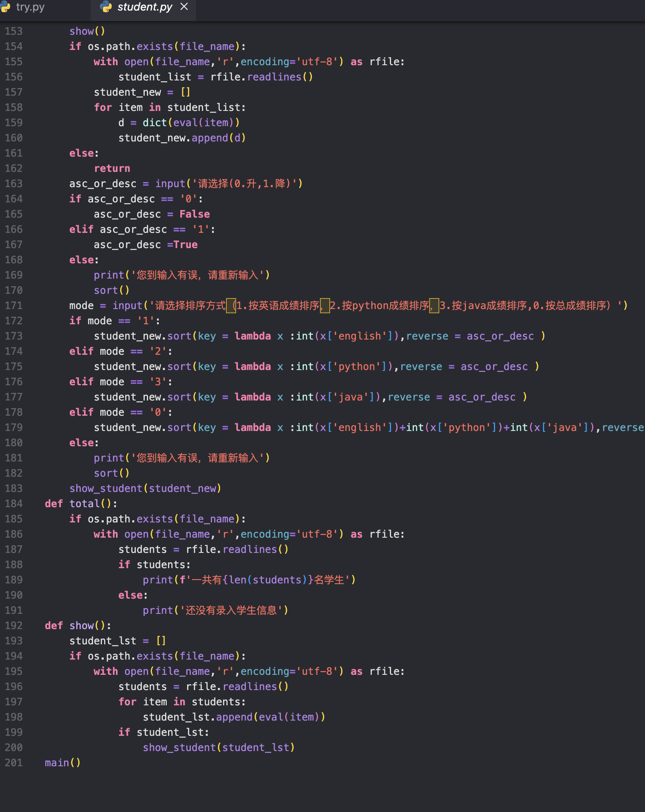The width and height of the screenshot is (645, 812).
Task: Click the 'python' key on line 175
Action: [357, 367]
